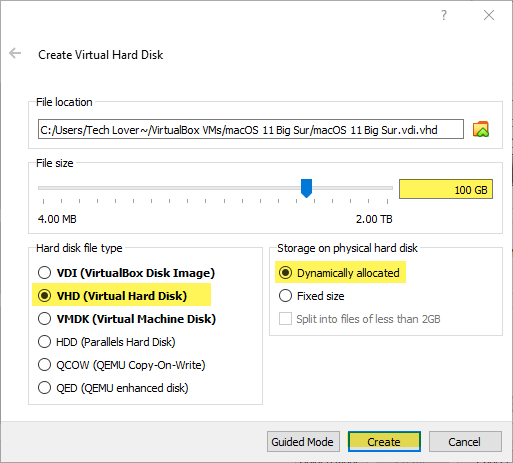This screenshot has height=463, width=513.
Task: Choose QED (QEMU enhanced disk) type
Action: click(113, 388)
